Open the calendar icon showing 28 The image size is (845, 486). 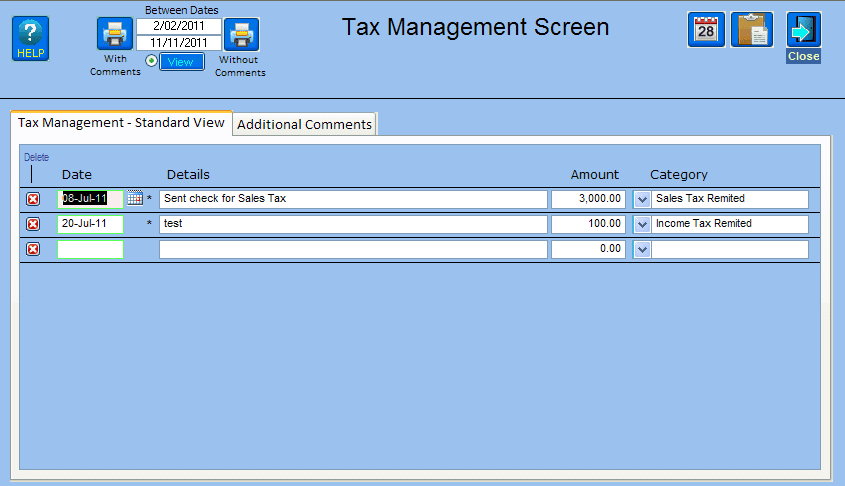706,30
